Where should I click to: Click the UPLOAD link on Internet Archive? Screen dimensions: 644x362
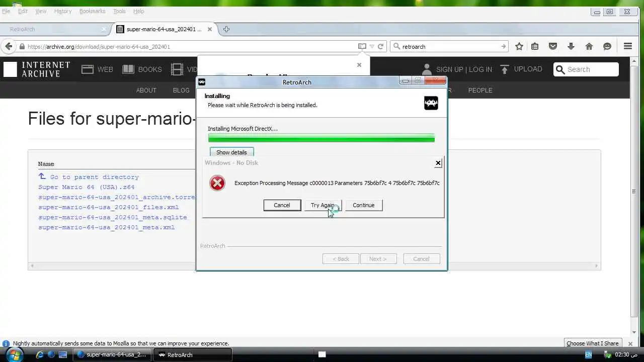[x=521, y=69]
